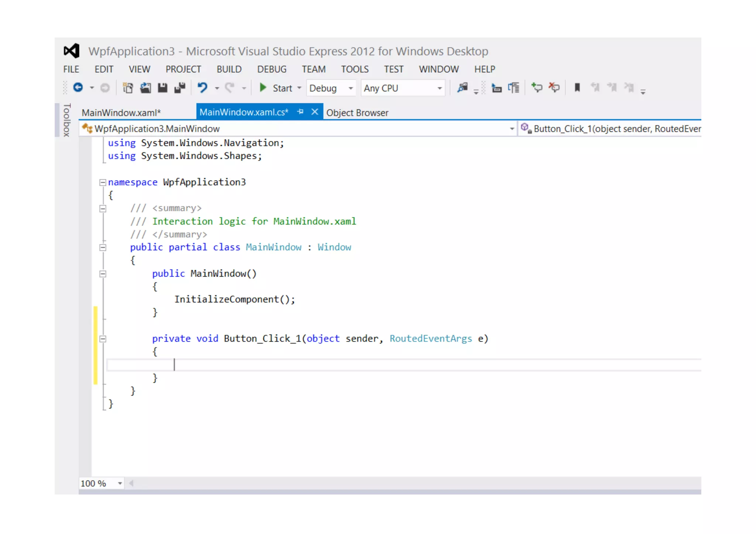Pin the MainWindow.xaml.cs tab
This screenshot has width=756, height=534.
click(300, 111)
